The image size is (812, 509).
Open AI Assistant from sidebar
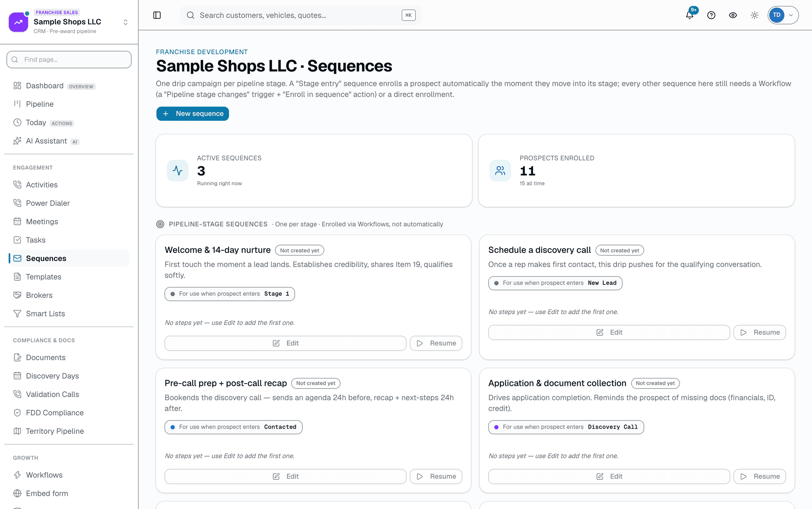pyautogui.click(x=69, y=141)
